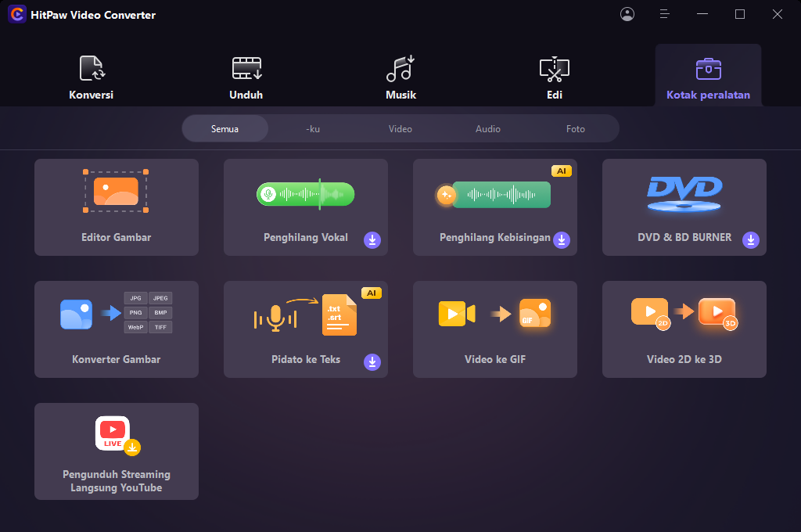Viewport: 801px width, 532px height.
Task: Open the AI Penghilang Kebisingan tool
Action: [x=494, y=207]
